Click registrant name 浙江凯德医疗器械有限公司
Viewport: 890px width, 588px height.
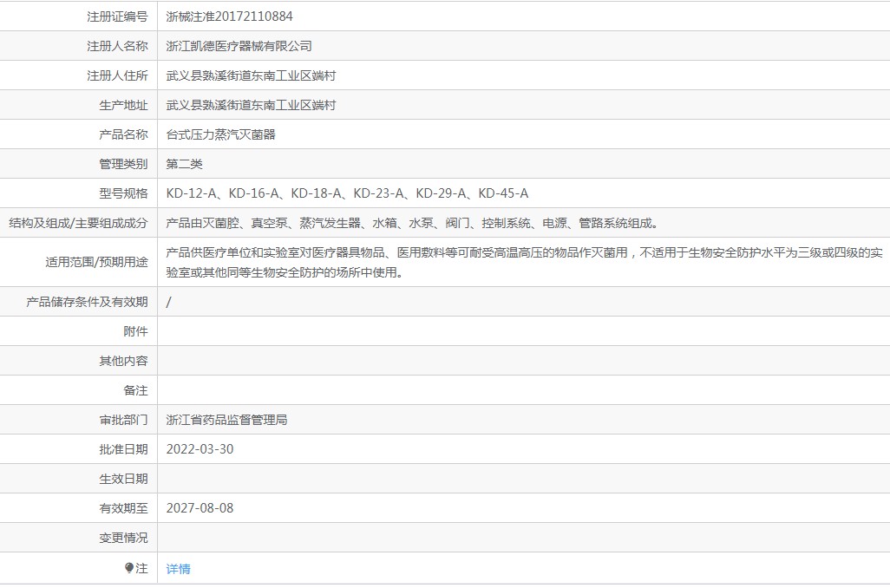(239, 46)
